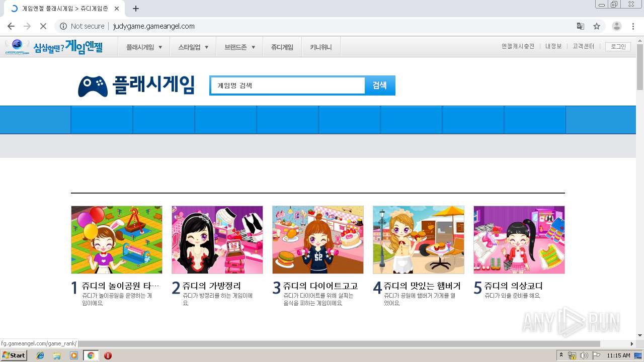Viewport: 644px width, 362px height.
Task: Open the Chrome profile avatar
Action: [617, 26]
